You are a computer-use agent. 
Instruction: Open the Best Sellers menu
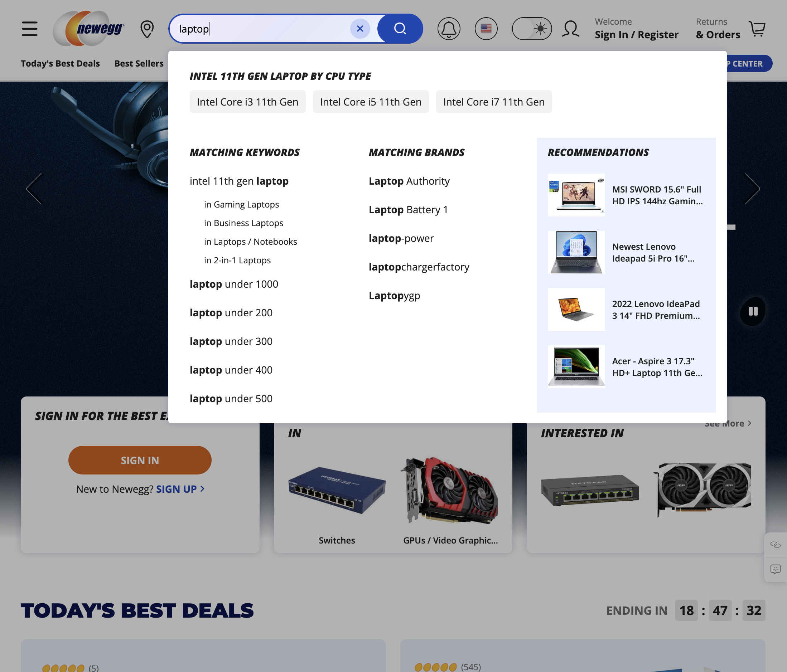tap(139, 63)
